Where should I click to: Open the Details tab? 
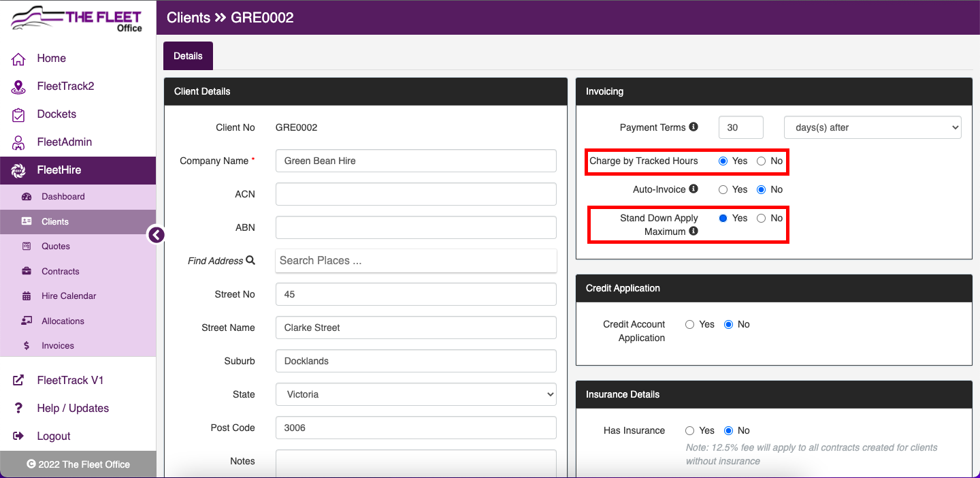click(x=188, y=56)
